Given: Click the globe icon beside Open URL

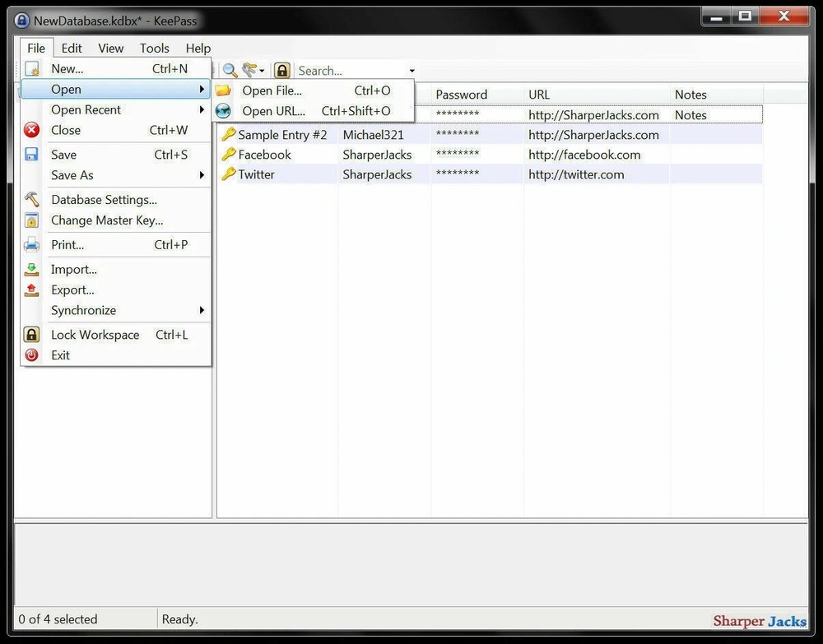Looking at the screenshot, I should 223,110.
